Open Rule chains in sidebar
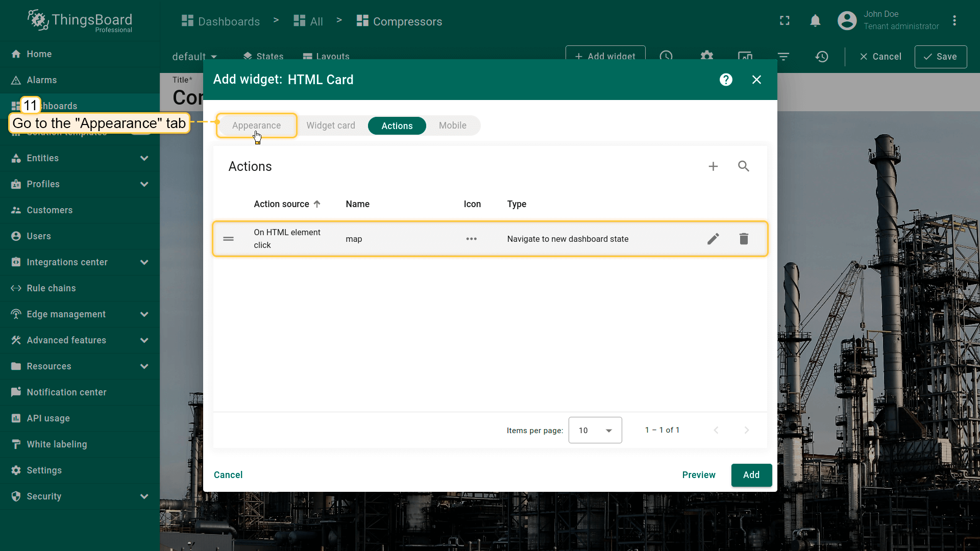The width and height of the screenshot is (980, 551). [51, 288]
